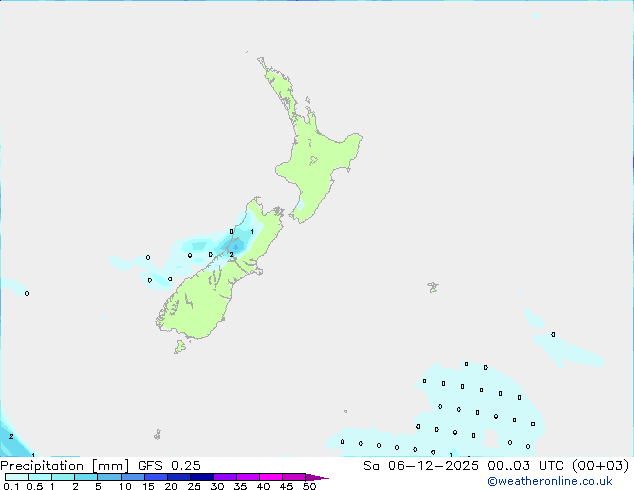Select the over-50 mm arrow tip of legend
634x490 pixels.
point(317,477)
